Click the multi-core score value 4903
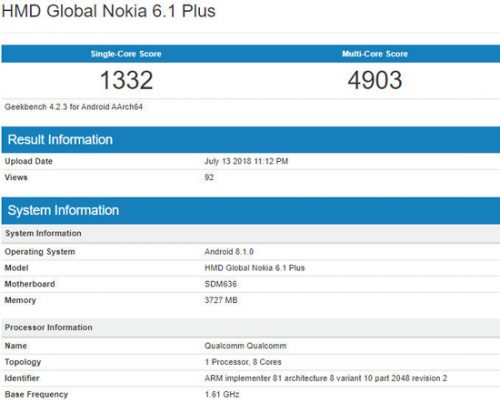500x403 pixels. pyautogui.click(x=375, y=80)
